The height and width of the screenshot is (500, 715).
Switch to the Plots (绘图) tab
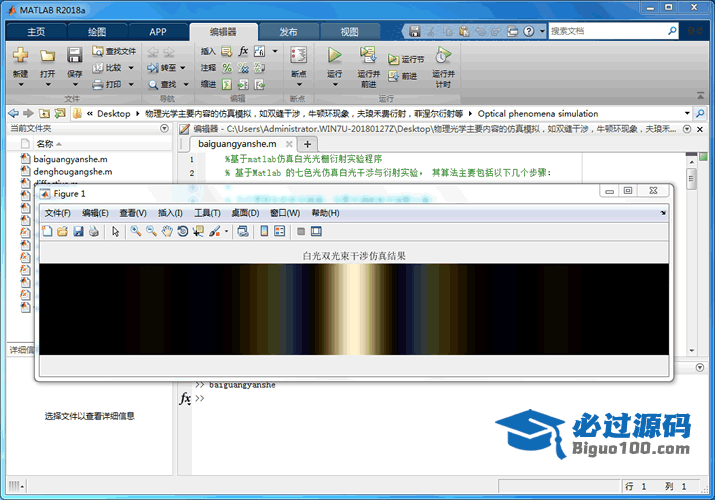pyautogui.click(x=97, y=32)
